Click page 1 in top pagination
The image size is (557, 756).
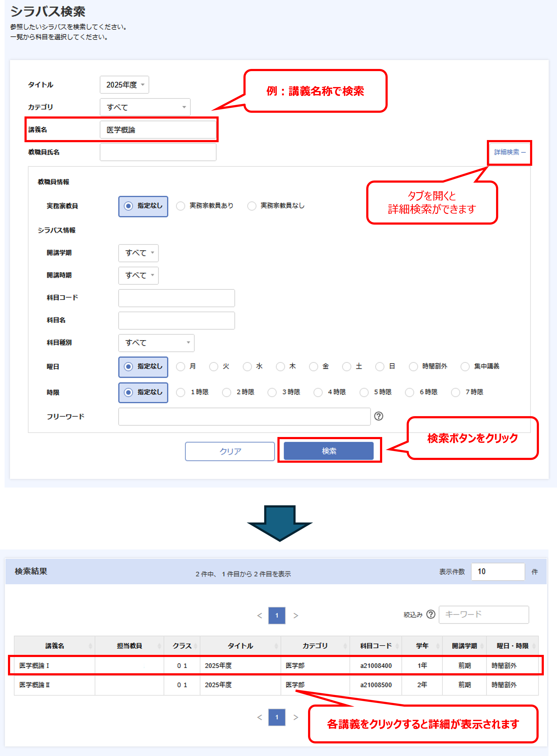click(x=277, y=615)
